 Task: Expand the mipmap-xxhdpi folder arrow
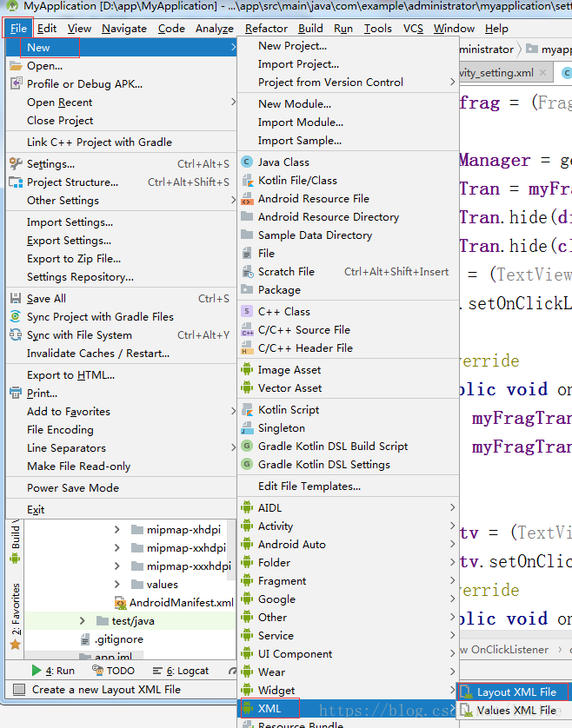tap(117, 548)
